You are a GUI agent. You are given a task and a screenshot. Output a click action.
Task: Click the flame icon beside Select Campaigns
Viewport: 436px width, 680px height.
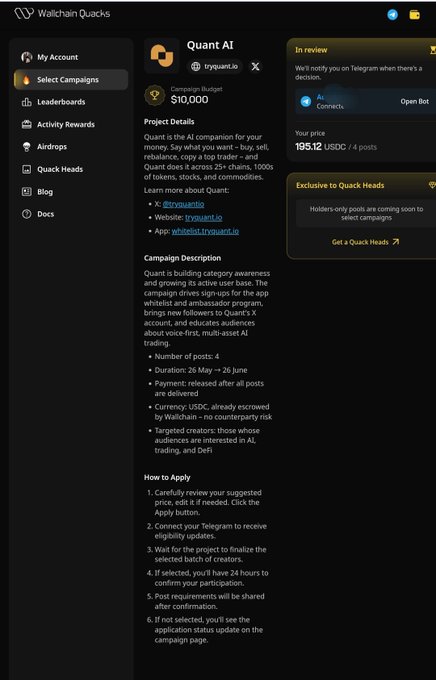pos(26,80)
